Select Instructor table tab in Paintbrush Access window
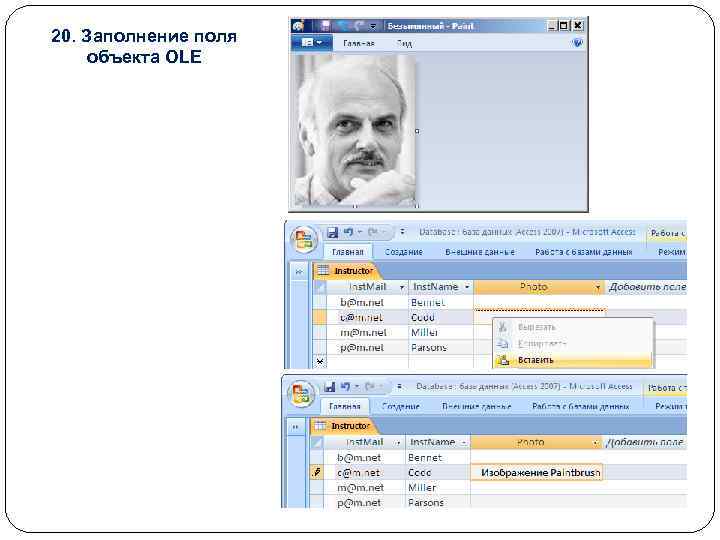The width and height of the screenshot is (720, 540). pyautogui.click(x=345, y=426)
